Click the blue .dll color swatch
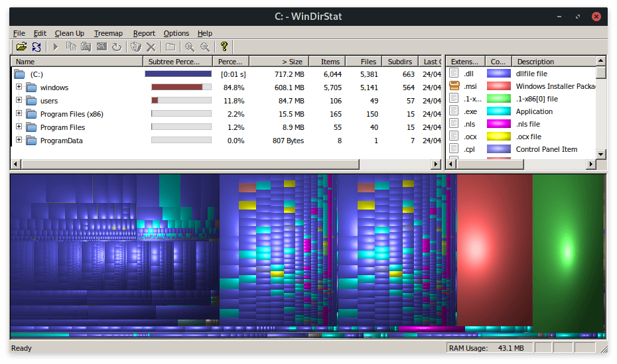The width and height of the screenshot is (617, 364). click(498, 74)
